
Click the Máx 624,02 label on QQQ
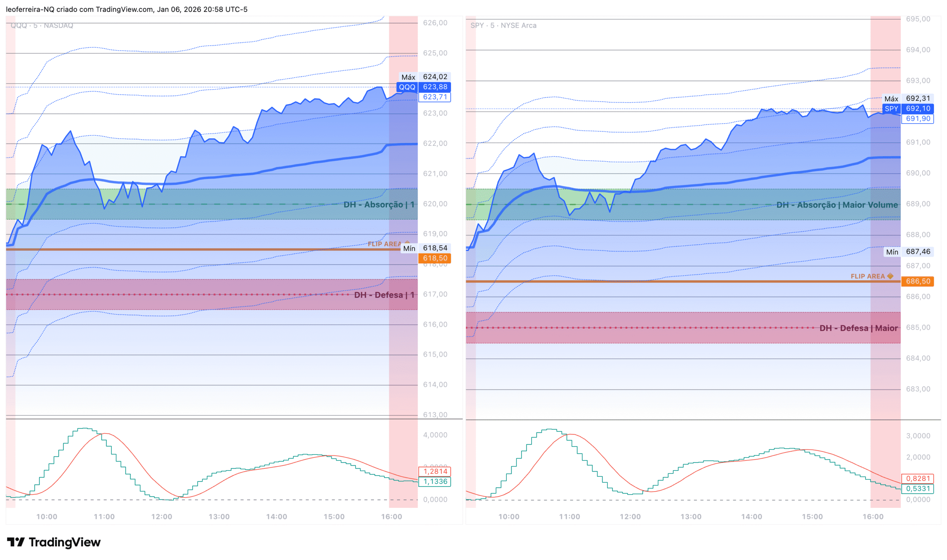424,77
